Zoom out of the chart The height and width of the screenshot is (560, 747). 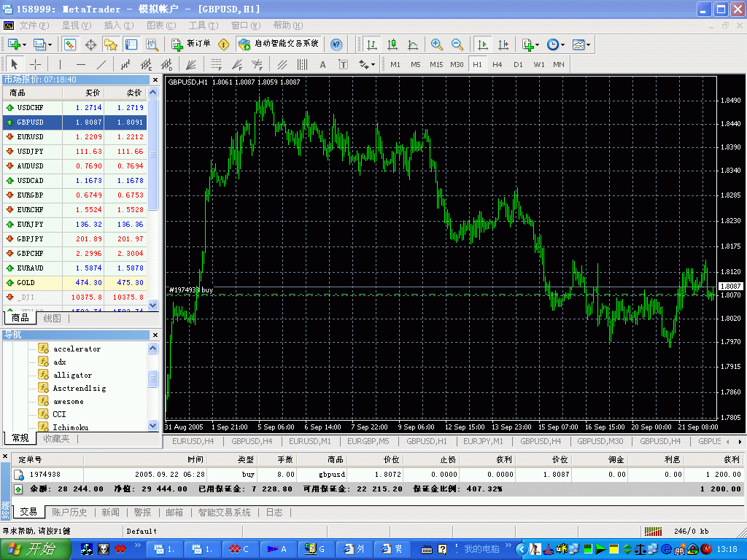click(x=457, y=44)
